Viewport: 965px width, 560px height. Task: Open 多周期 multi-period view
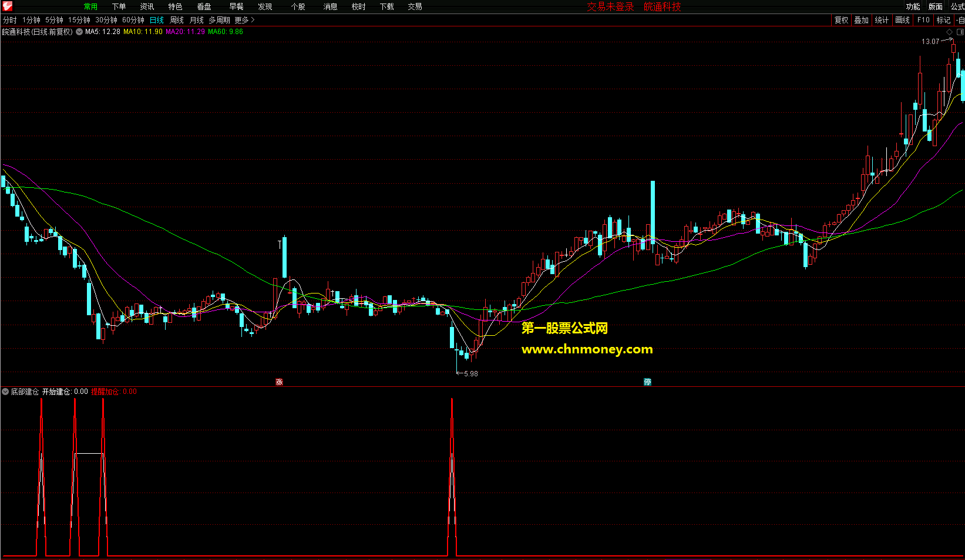(219, 20)
